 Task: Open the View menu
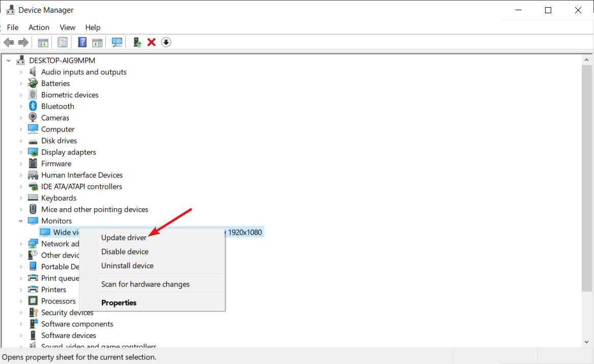(x=67, y=27)
